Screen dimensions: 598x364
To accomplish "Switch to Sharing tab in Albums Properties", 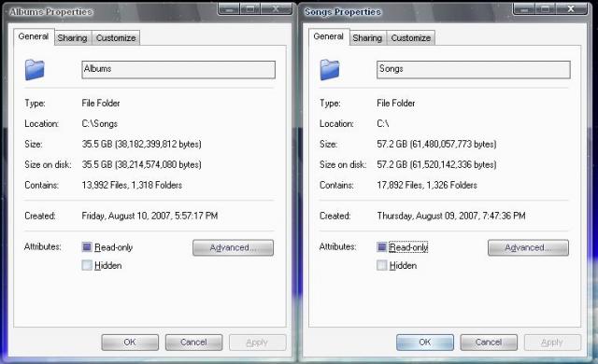I will click(73, 38).
